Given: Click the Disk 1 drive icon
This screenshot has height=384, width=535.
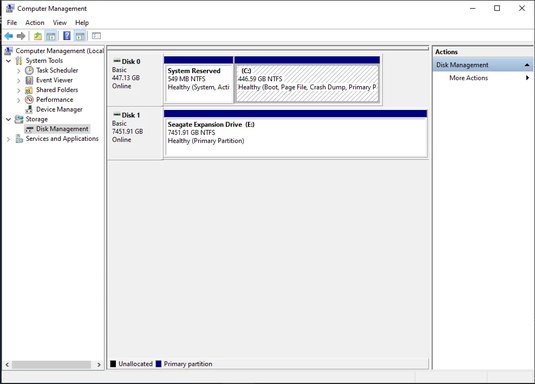Looking at the screenshot, I should click(x=117, y=115).
